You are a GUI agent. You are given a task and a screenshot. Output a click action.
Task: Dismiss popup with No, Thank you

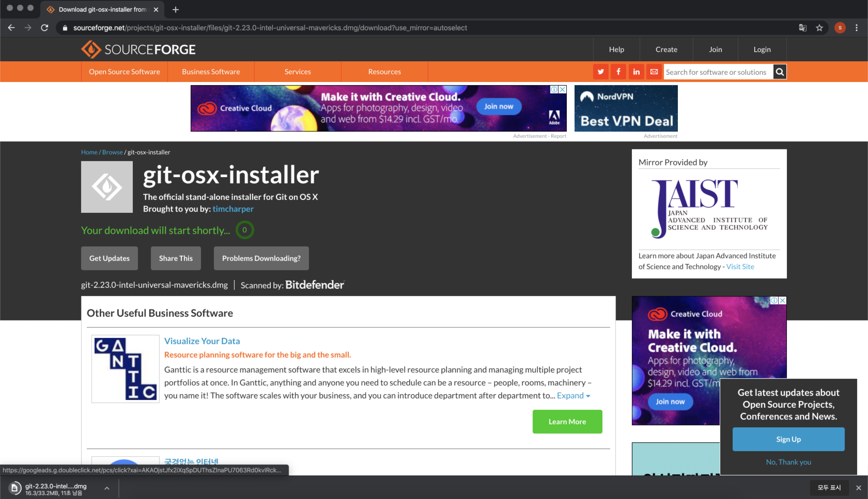(x=788, y=462)
